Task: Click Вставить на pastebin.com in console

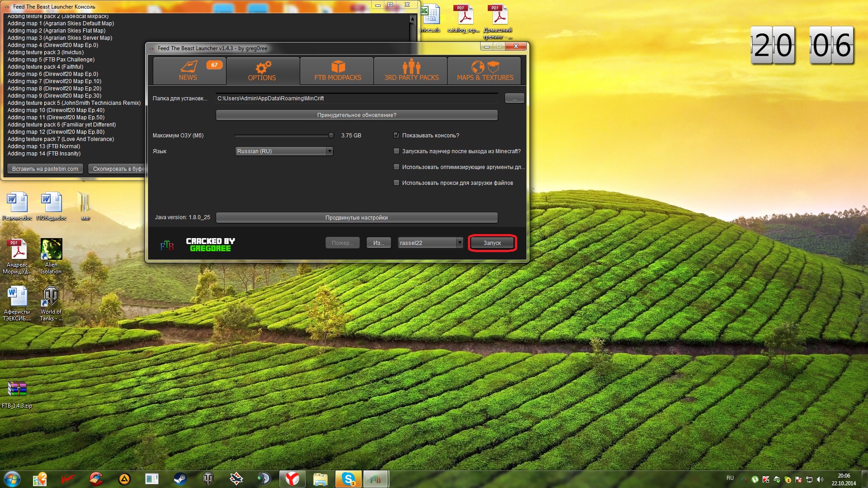Action: tap(45, 169)
